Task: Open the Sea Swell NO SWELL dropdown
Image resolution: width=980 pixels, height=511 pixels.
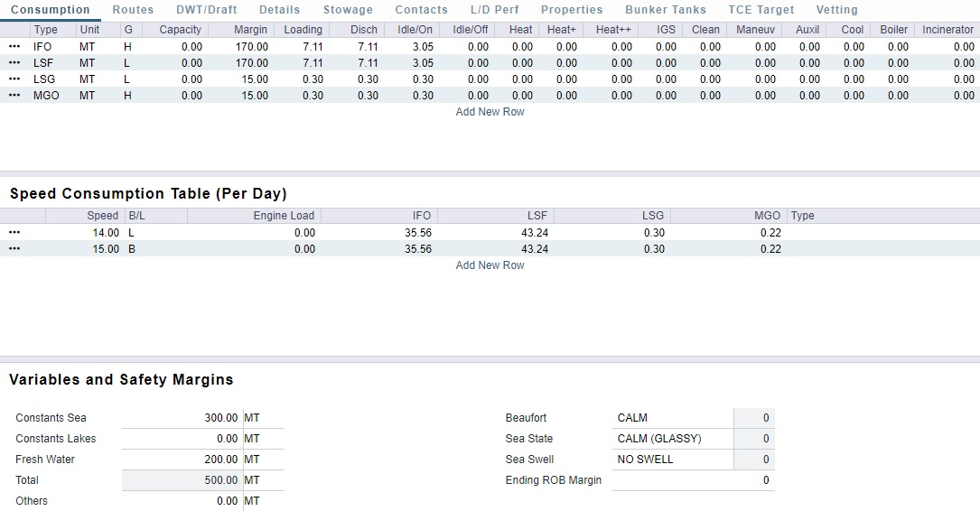Action: point(673,460)
